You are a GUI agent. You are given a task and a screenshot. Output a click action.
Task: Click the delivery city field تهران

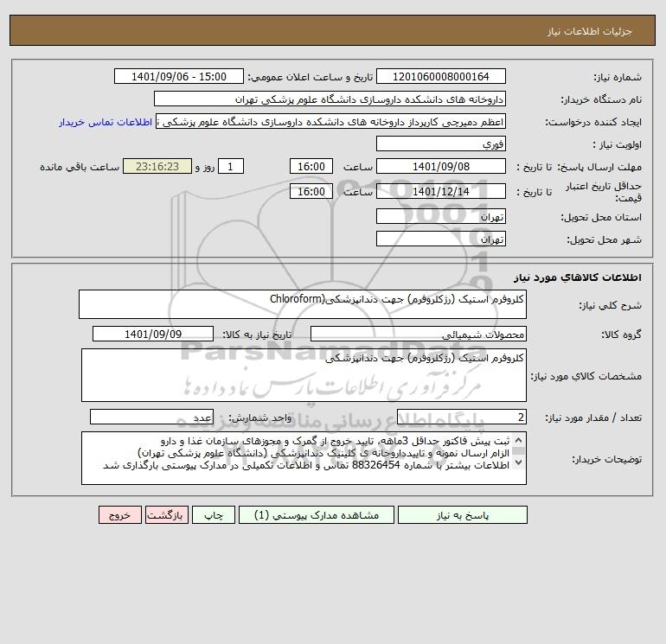pos(441,239)
